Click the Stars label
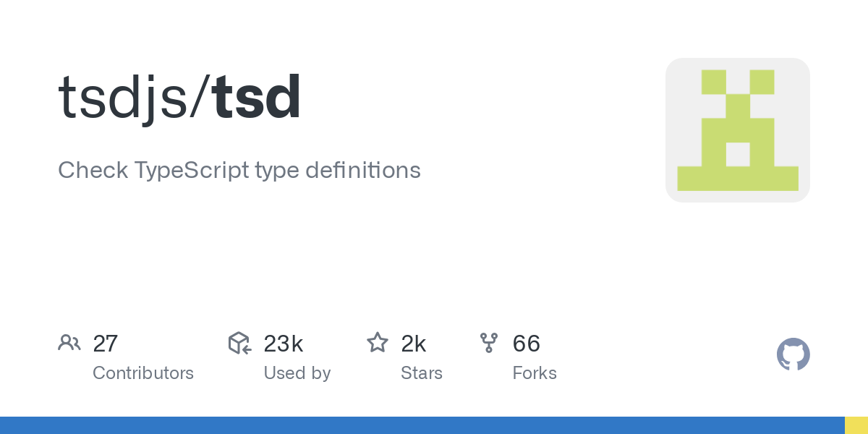This screenshot has height=434, width=868. coord(422,373)
